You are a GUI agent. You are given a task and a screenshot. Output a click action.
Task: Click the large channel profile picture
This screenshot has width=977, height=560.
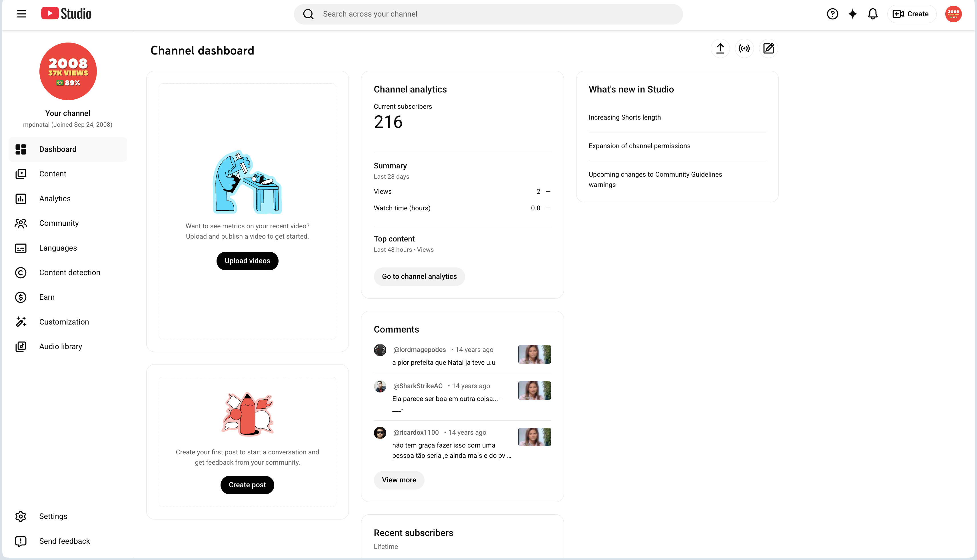(x=68, y=71)
